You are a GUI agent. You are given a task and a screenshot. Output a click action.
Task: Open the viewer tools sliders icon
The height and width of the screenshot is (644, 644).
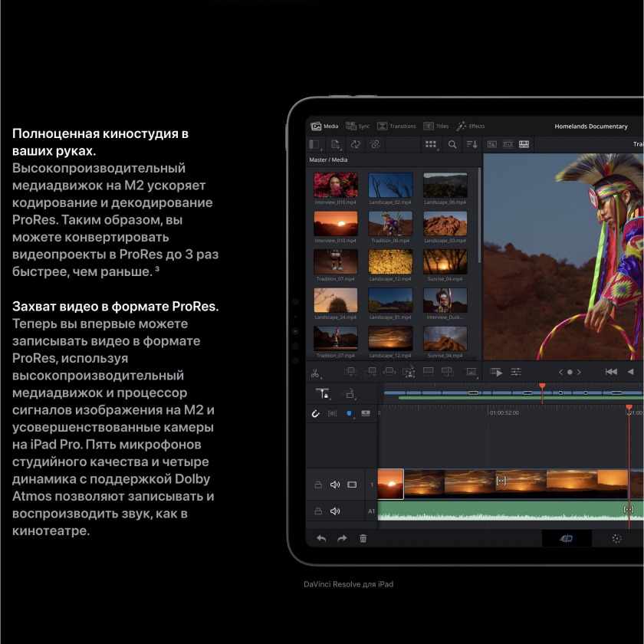(516, 372)
